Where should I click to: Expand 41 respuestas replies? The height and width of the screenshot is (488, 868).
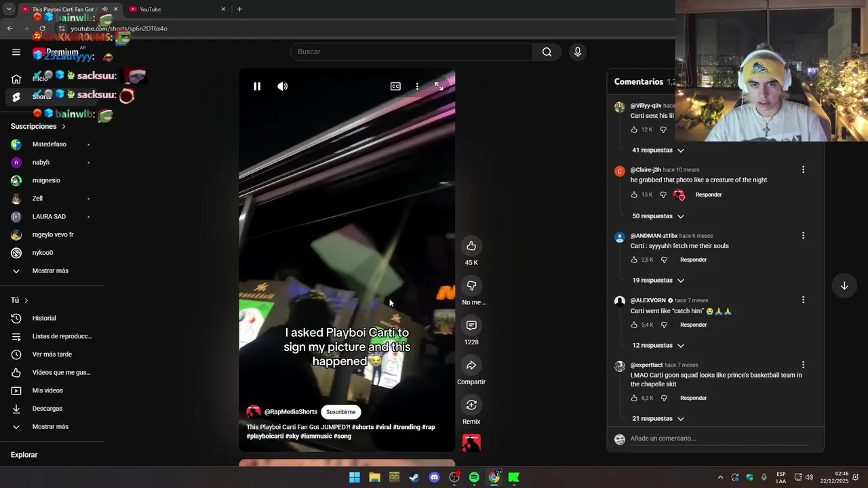click(x=658, y=150)
